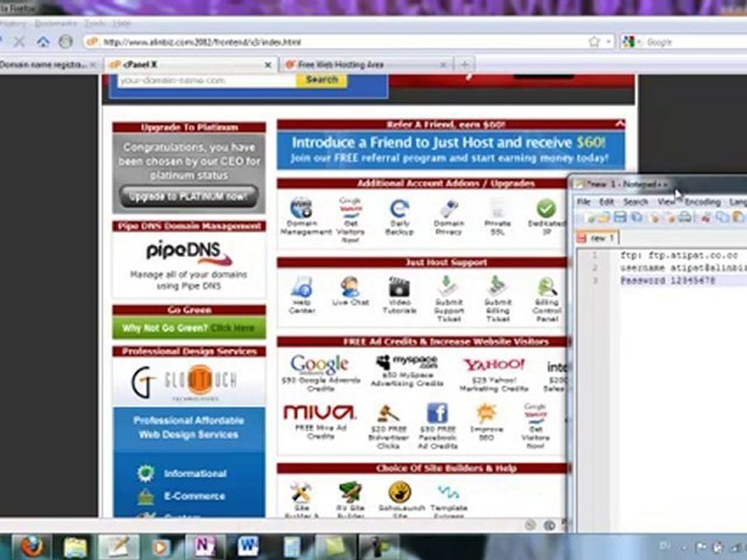Click the Save icon in Notepad++ toolbar
The image size is (747, 560).
click(x=619, y=217)
